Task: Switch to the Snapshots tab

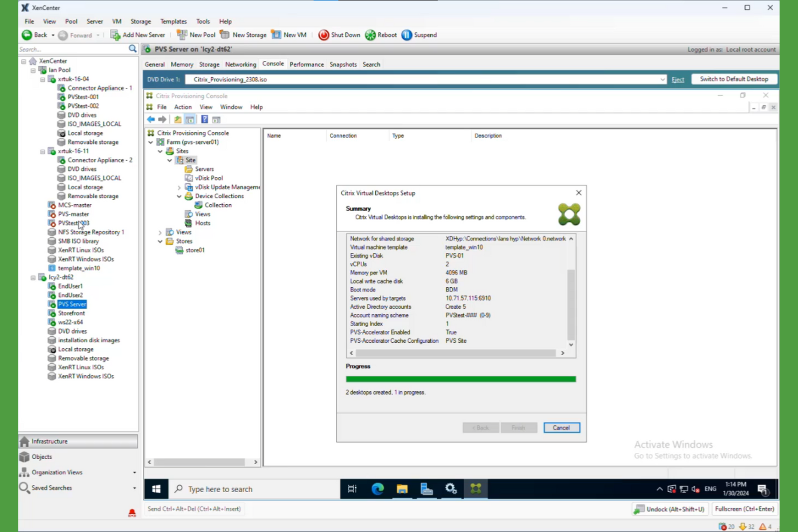Action: 343,64
